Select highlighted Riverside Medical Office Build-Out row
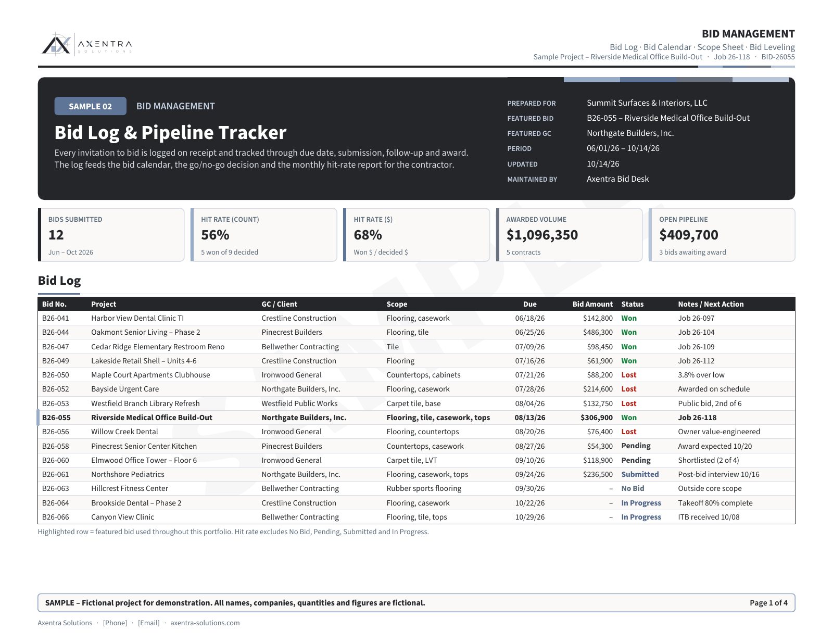This screenshot has width=833, height=644. coord(416,418)
